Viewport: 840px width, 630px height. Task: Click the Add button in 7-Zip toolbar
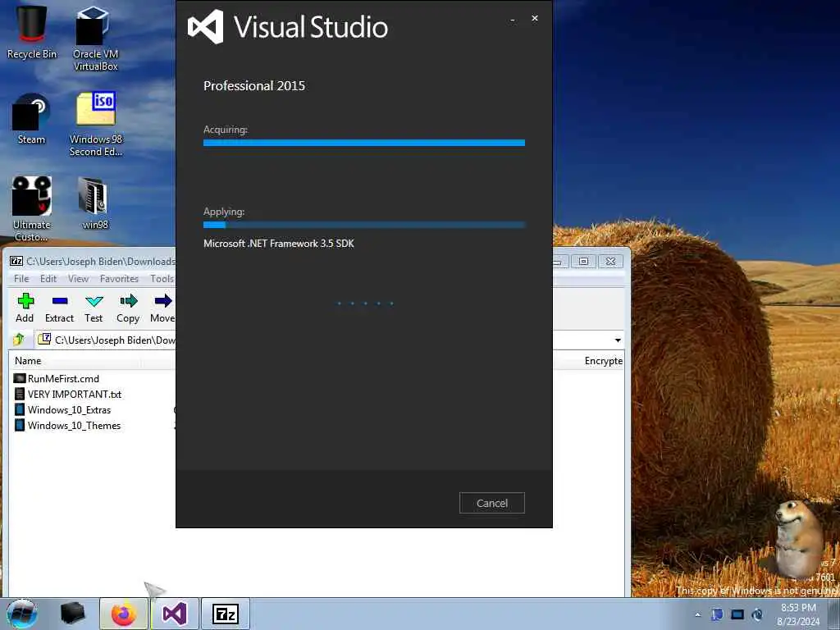(25, 308)
